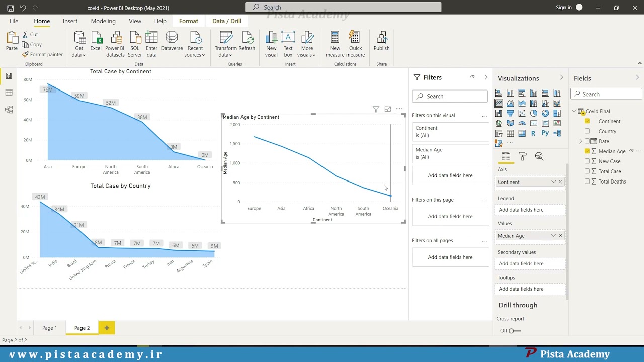The height and width of the screenshot is (362, 644).
Task: Select the KPI visual icon
Action: (x=557, y=123)
